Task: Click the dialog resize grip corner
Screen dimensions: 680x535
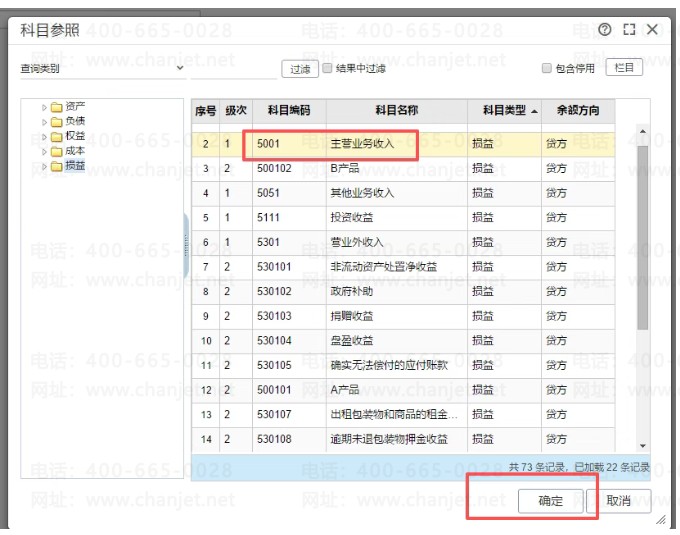Action: click(661, 519)
